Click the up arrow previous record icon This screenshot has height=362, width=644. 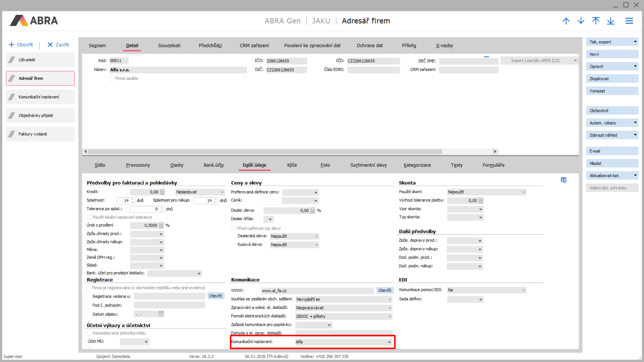point(566,21)
